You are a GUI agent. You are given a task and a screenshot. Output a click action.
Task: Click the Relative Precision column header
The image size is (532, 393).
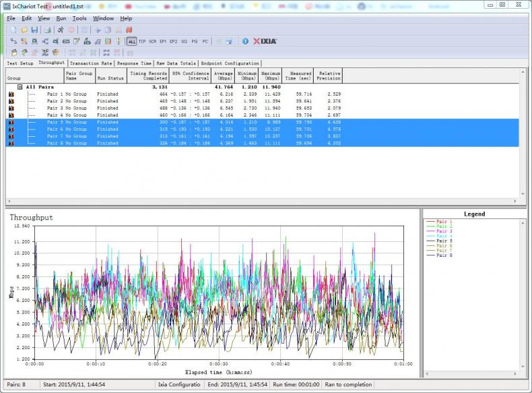(x=328, y=75)
